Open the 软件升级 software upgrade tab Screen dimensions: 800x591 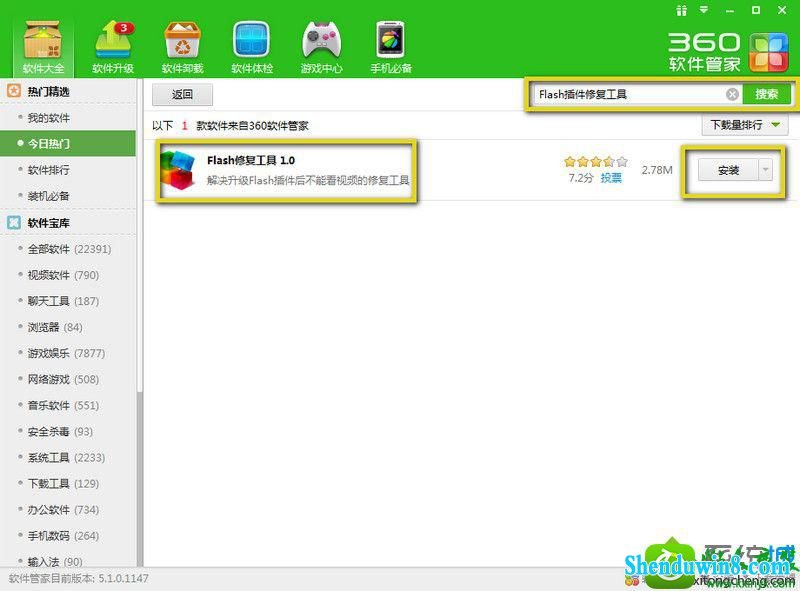point(113,47)
